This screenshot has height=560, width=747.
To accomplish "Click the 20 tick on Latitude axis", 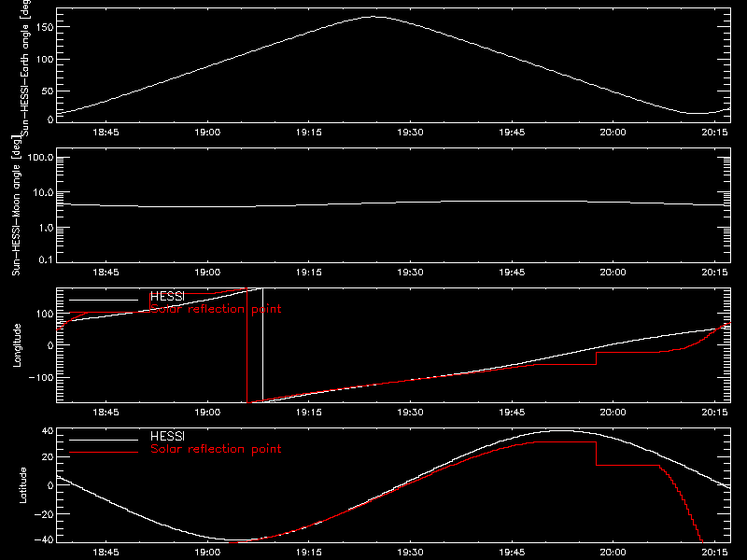I will pos(48,457).
